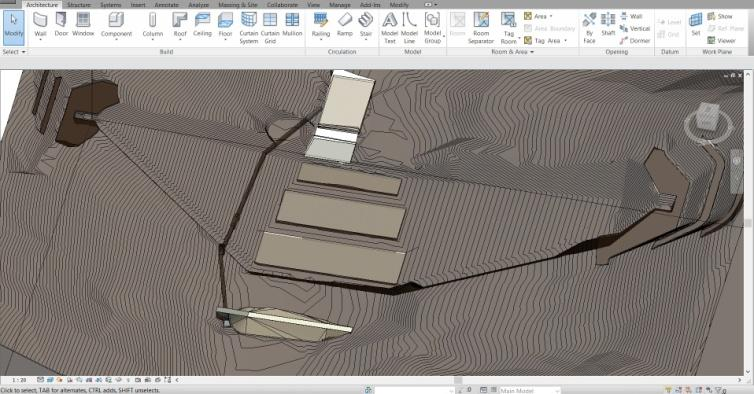The width and height of the screenshot is (754, 394).
Task: Switch to the Structure tab
Action: click(79, 4)
